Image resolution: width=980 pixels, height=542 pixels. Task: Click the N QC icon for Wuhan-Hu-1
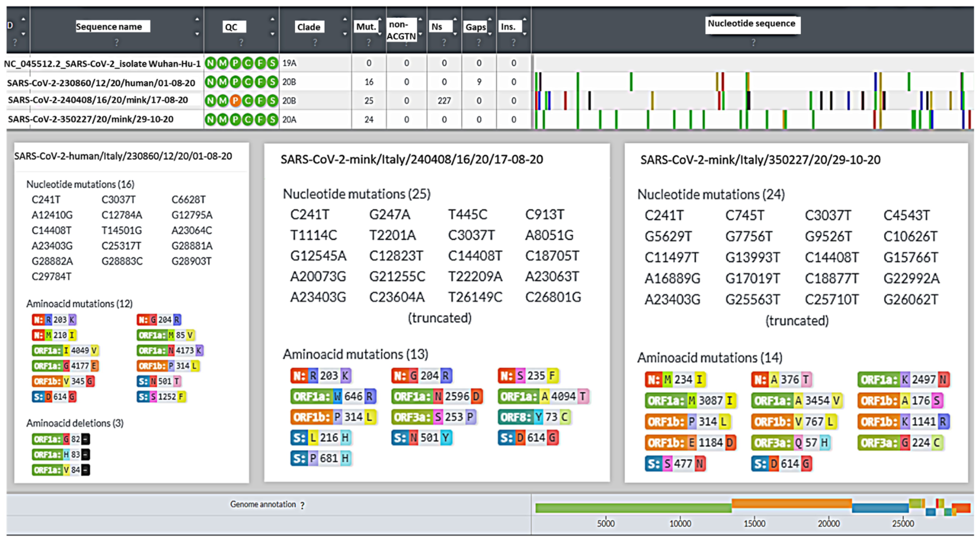(x=210, y=63)
